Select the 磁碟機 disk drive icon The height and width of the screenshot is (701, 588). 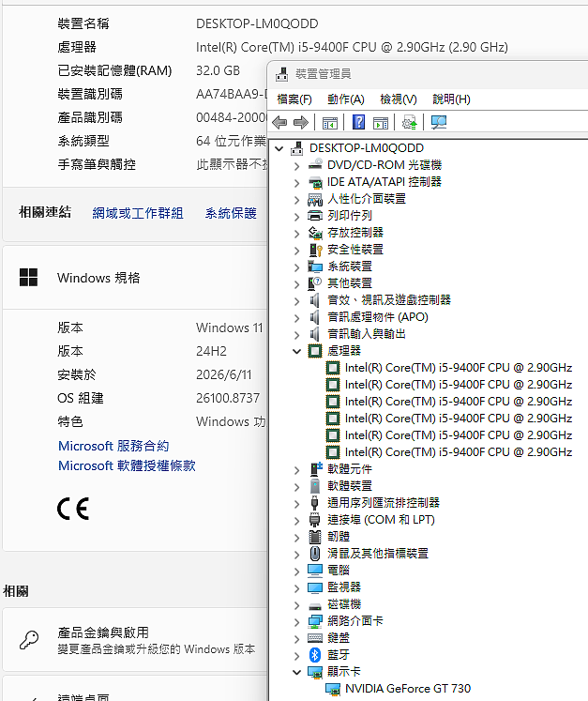click(315, 606)
